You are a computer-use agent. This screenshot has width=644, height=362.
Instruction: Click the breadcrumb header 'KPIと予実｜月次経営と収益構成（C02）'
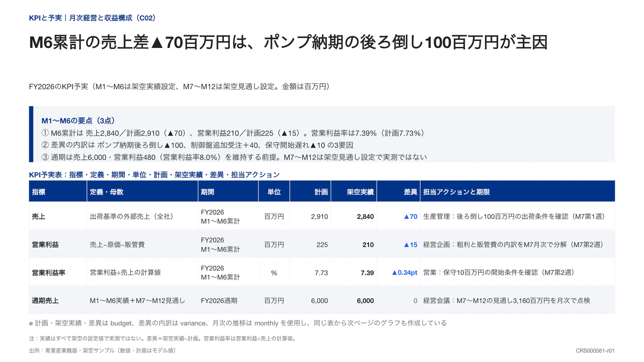pos(93,18)
